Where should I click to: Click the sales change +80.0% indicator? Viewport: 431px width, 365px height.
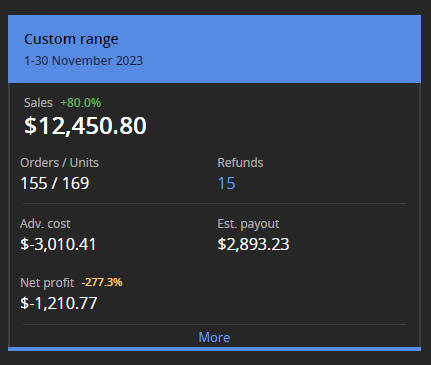pos(81,103)
